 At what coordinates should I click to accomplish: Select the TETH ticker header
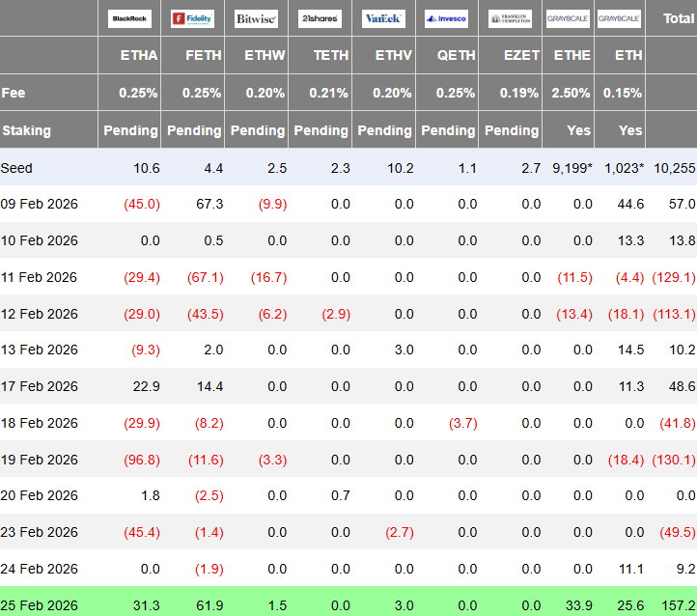click(331, 55)
